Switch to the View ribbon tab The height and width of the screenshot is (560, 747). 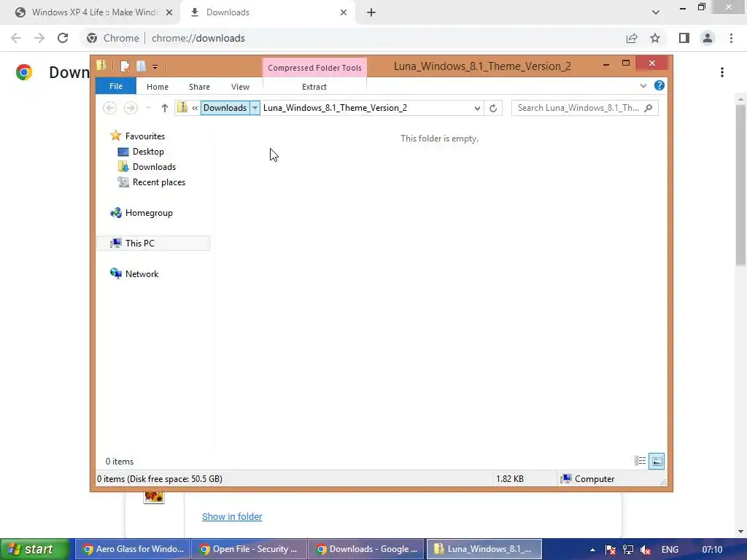240,87
